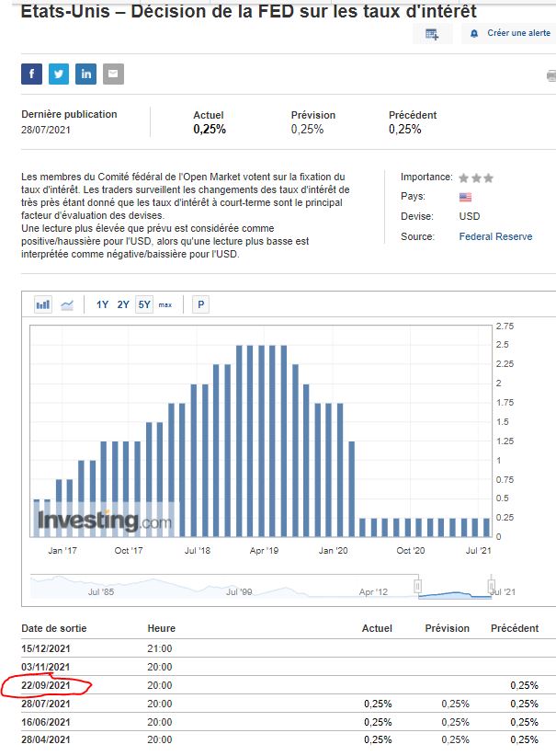Share the page on Facebook
The height and width of the screenshot is (756, 556).
point(32,74)
